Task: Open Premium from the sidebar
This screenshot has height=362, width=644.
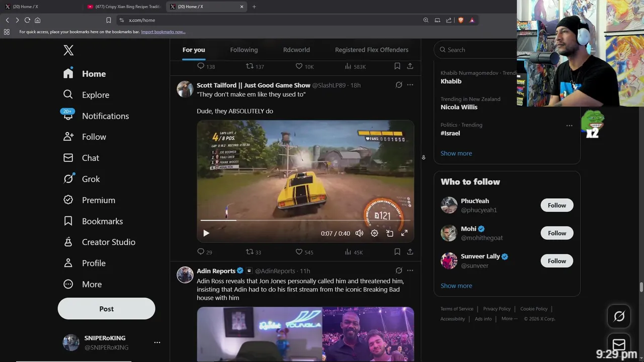Action: click(89, 200)
